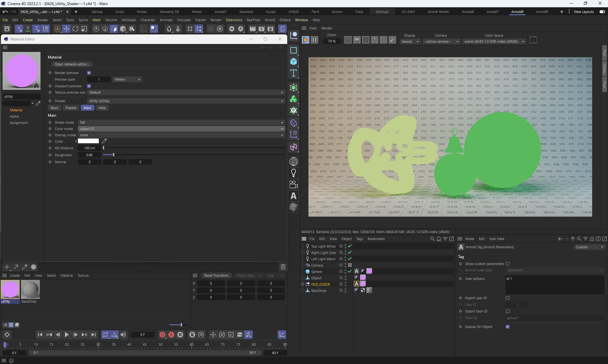
Task: Uncheck the Render preview checkbox
Action: click(89, 73)
